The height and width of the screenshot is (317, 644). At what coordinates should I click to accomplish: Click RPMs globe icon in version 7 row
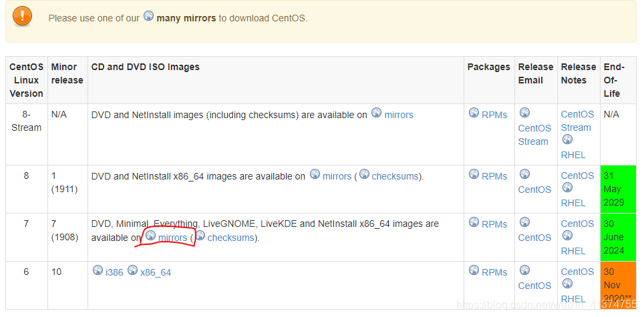[474, 222]
